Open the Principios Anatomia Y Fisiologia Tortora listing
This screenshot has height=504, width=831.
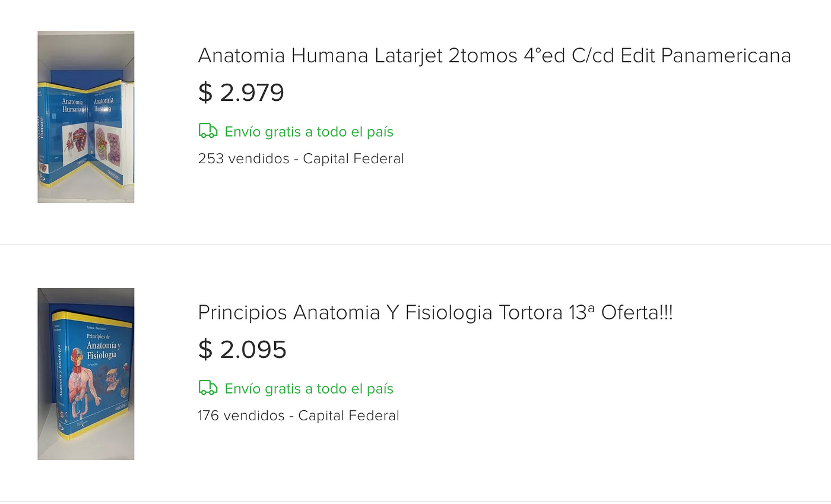click(436, 313)
